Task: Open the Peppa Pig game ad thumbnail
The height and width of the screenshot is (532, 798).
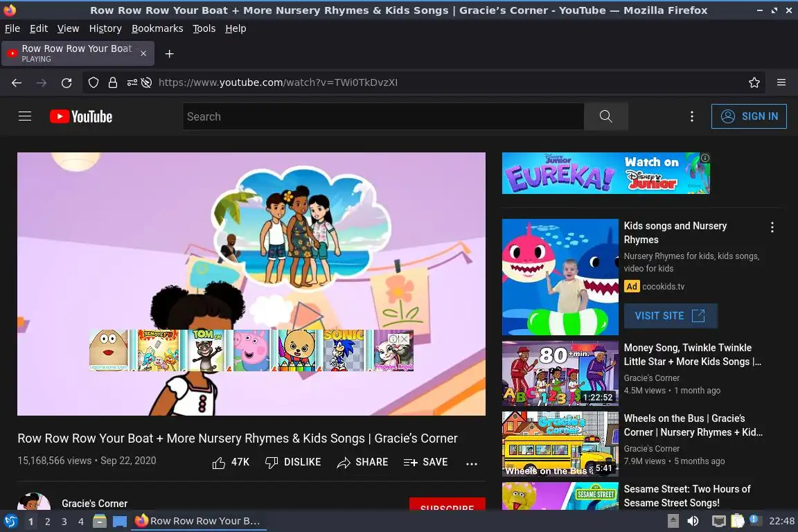Action: pyautogui.click(x=251, y=351)
